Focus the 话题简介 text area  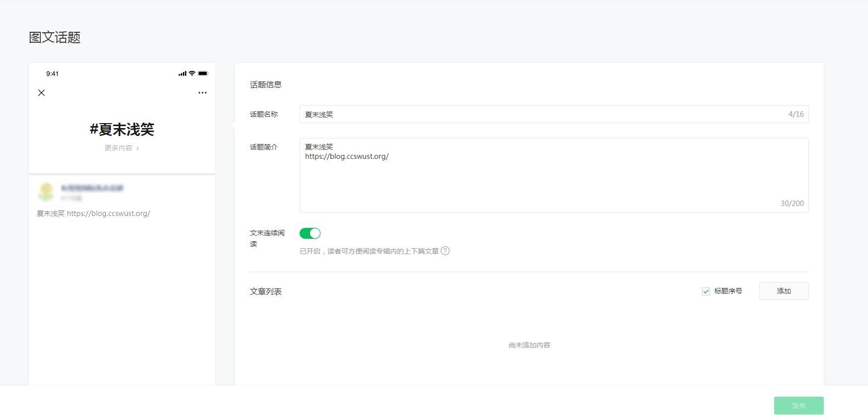pos(554,175)
